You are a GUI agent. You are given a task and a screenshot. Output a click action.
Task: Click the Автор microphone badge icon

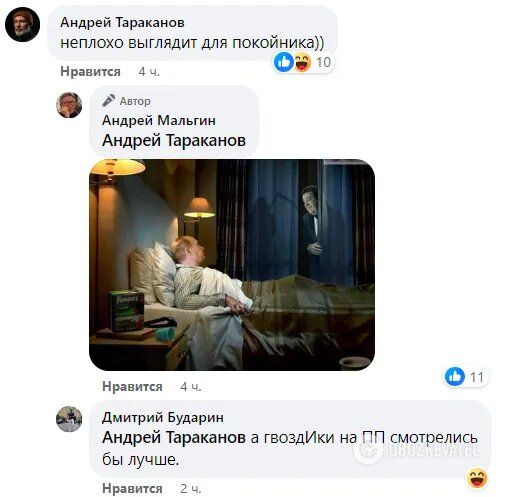tap(109, 100)
